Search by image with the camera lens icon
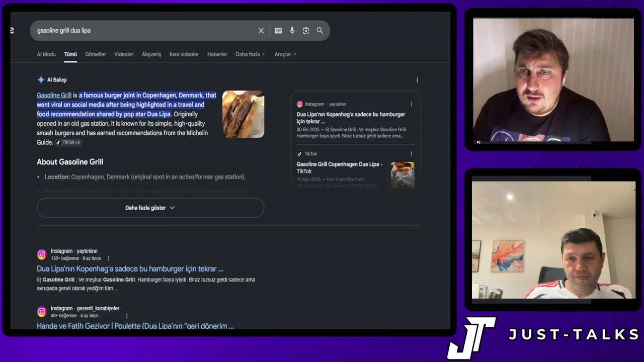Viewport: 644px width, 362px height. pos(306,31)
